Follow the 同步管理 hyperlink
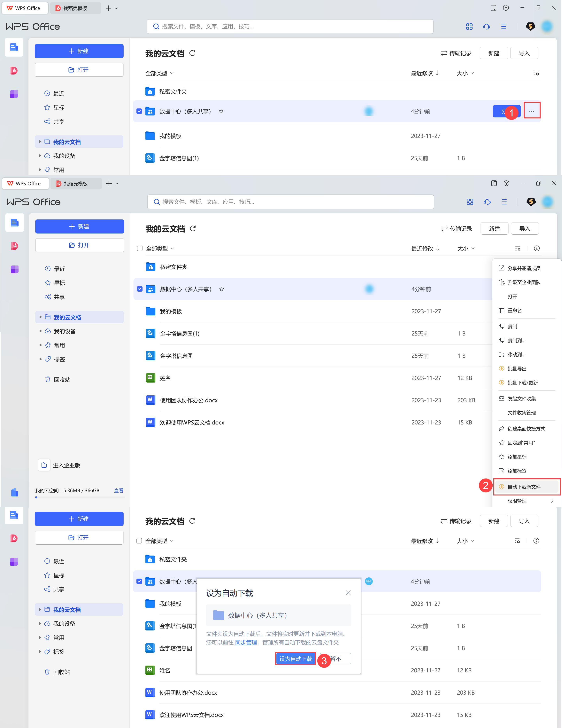Screen dimensions: 562x728 pos(246,642)
